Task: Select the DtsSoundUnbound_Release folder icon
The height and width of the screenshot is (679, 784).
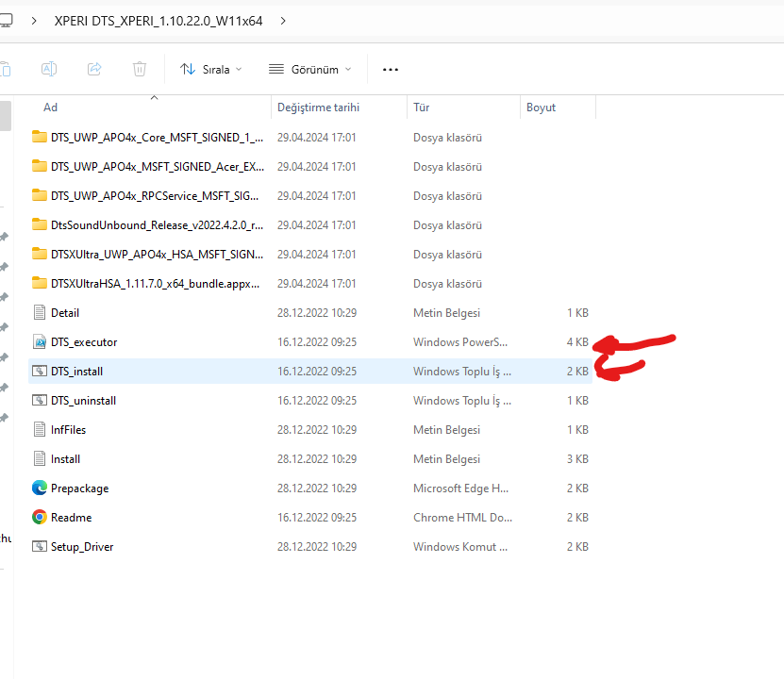Action: (40, 224)
